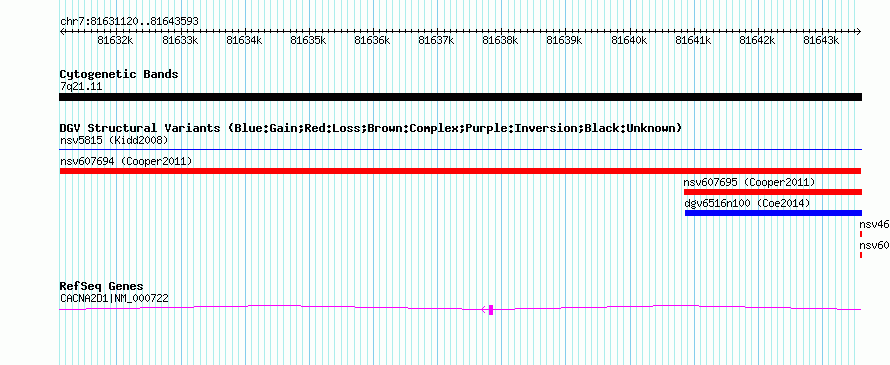Select the RefSeq Genes track title
The width and height of the screenshot is (890, 365).
click(x=101, y=286)
